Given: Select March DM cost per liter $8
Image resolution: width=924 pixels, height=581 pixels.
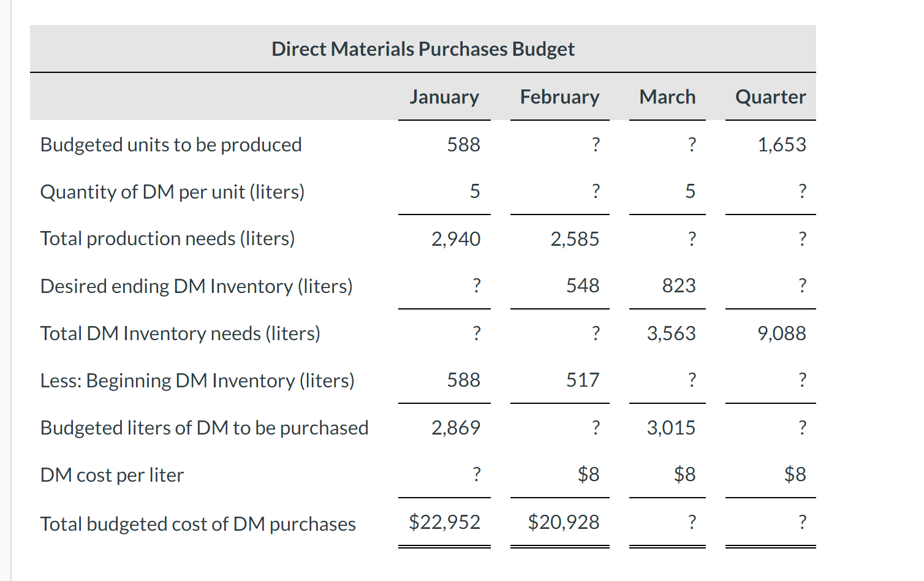Looking at the screenshot, I should (x=685, y=474).
